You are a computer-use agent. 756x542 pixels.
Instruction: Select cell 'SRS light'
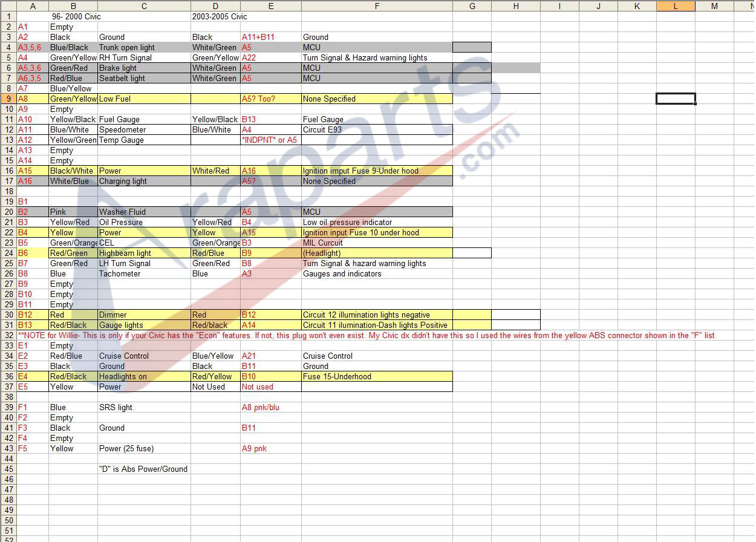pyautogui.click(x=144, y=407)
